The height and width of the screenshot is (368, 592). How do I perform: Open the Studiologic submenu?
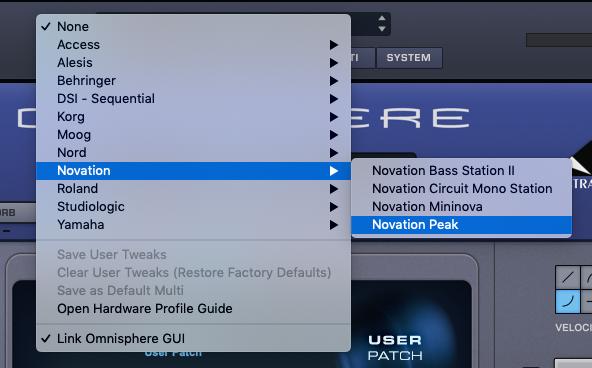[x=193, y=207]
